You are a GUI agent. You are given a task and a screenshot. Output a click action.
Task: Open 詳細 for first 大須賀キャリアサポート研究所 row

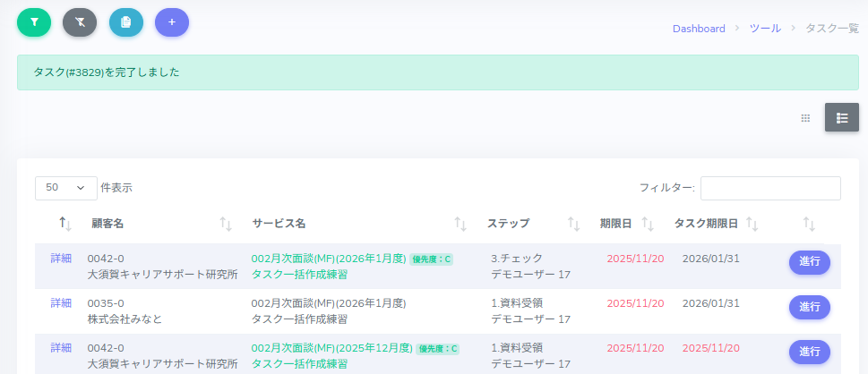tap(61, 258)
